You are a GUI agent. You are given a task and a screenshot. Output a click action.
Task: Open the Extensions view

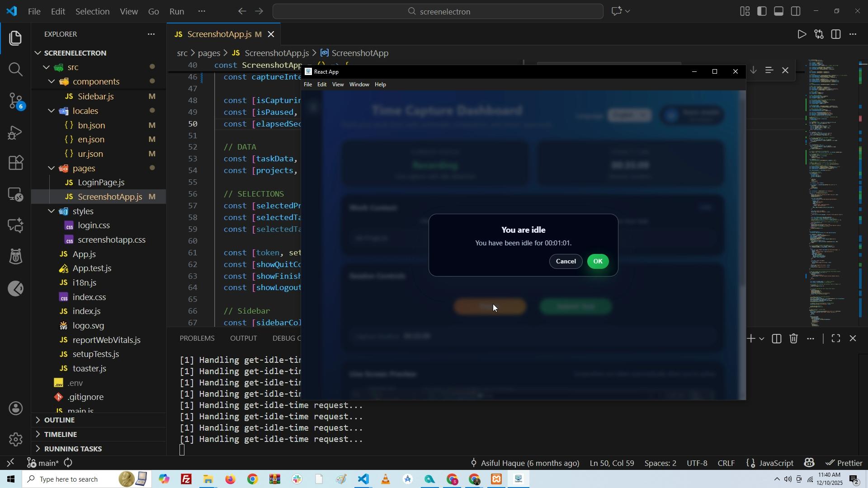15,163
